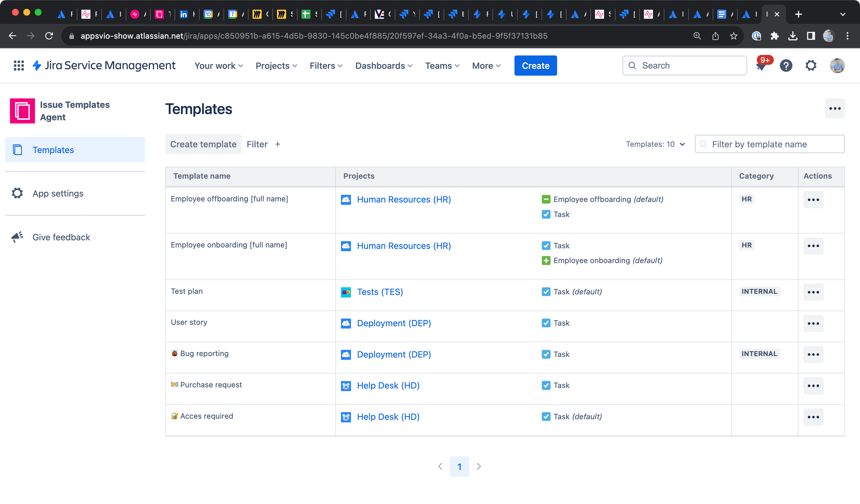Viewport: 860px width, 504px height.
Task: Open the Help question mark icon
Action: [x=786, y=65]
